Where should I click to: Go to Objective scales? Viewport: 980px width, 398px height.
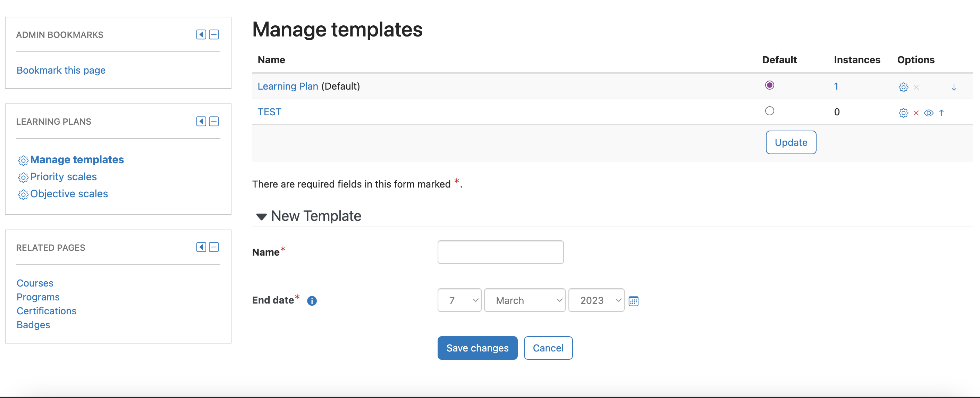pyautogui.click(x=69, y=194)
